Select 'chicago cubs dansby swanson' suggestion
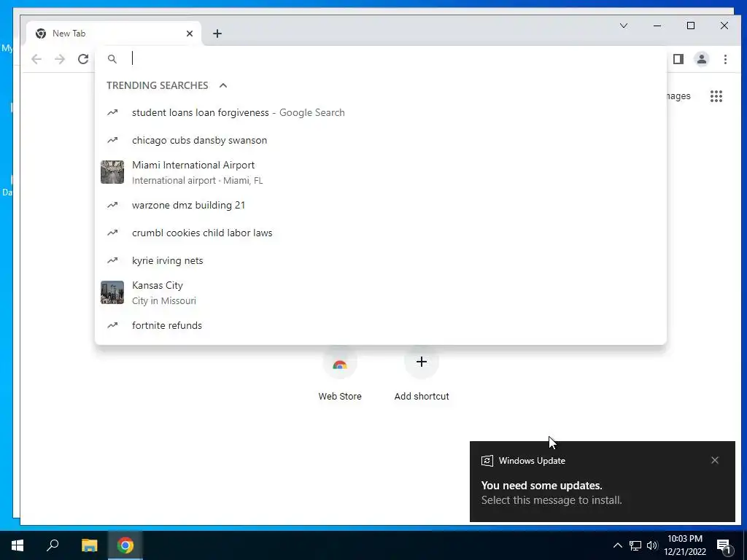 [381, 140]
